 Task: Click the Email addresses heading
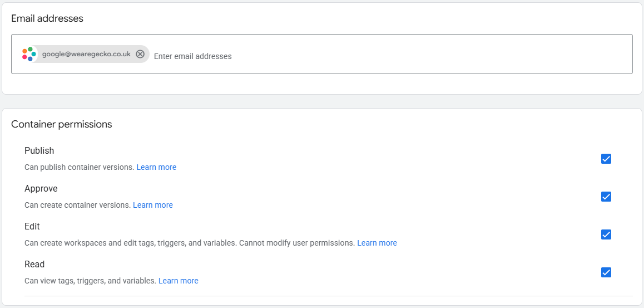point(47,18)
